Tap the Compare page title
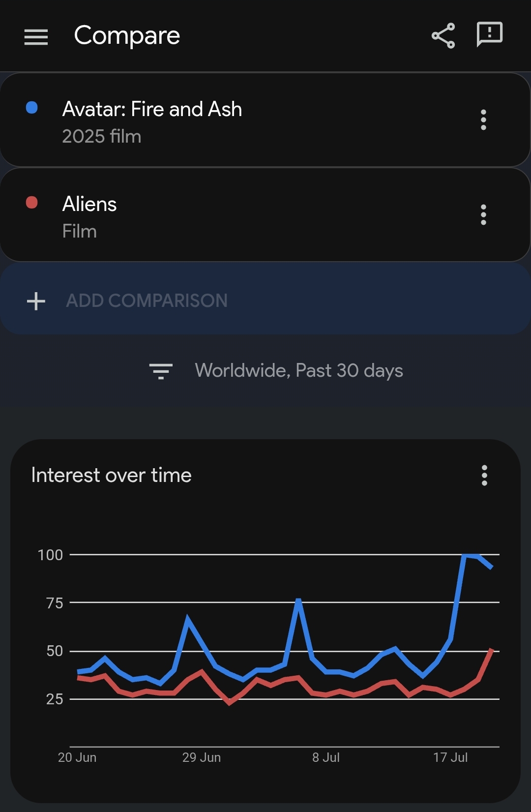 point(127,36)
